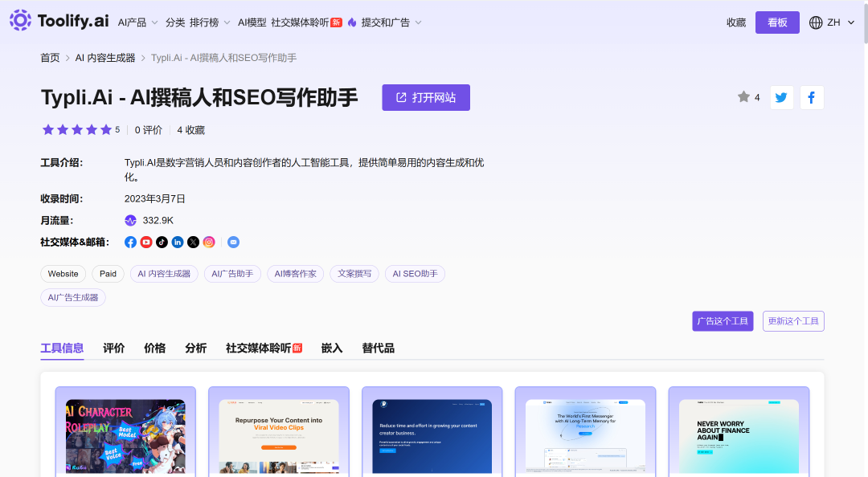This screenshot has width=868, height=477.
Task: Open the TikTok social media icon
Action: coord(162,243)
